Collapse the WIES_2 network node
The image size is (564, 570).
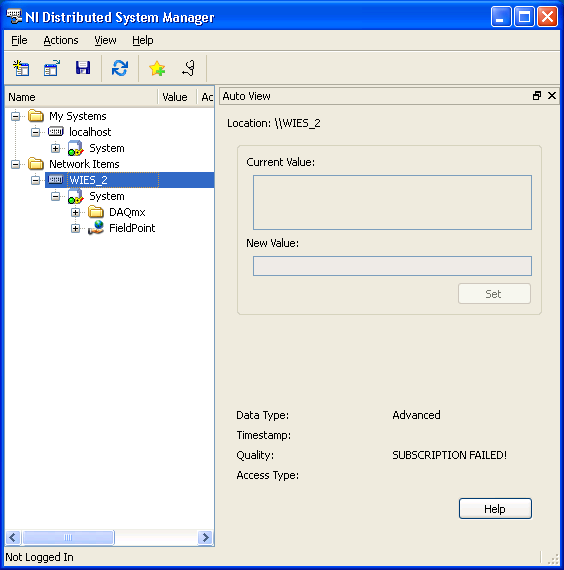point(35,180)
